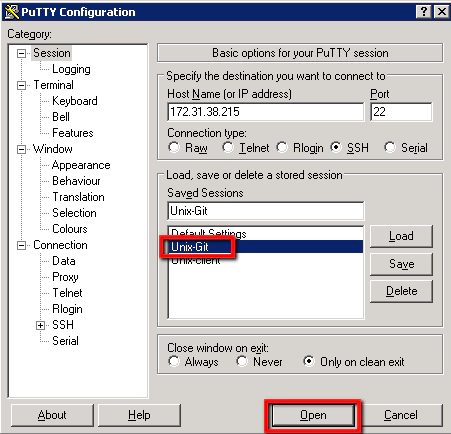
Task: Open the Translation settings category
Action: (x=78, y=197)
